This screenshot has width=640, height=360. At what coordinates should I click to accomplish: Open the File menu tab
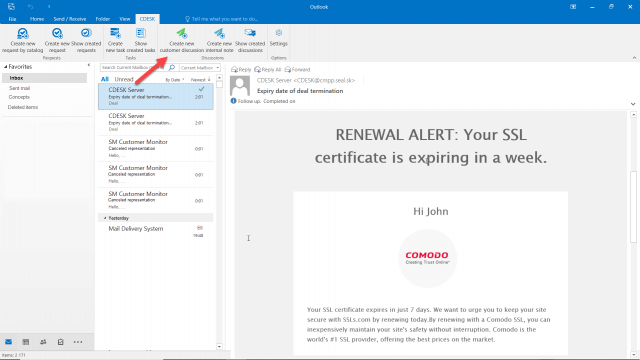click(12, 19)
